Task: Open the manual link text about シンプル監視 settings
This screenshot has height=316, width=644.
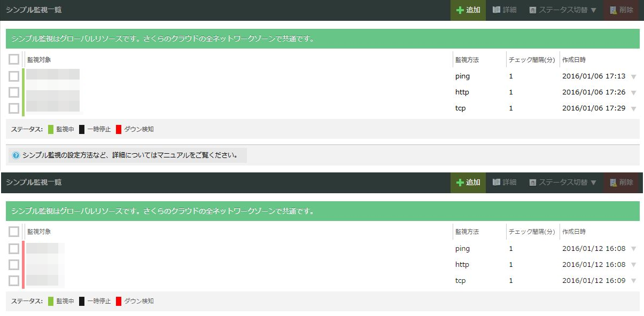Action: pyautogui.click(x=130, y=156)
